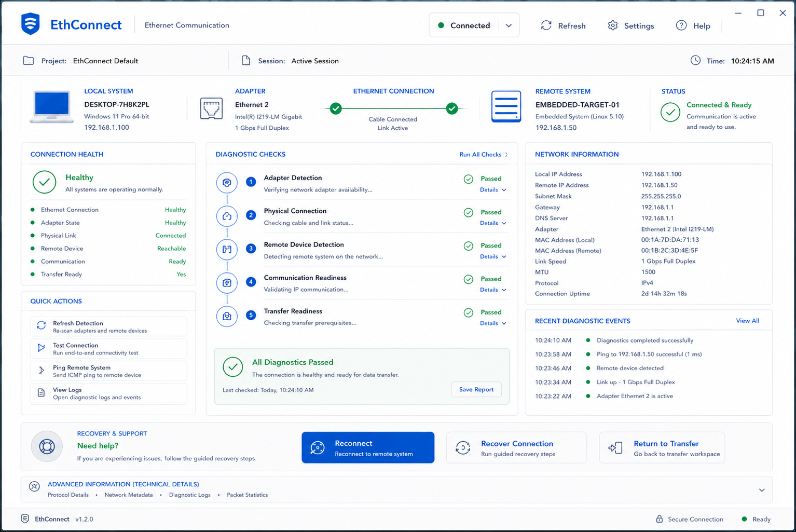Click the left Ethernet connection checkmark node
The image size is (796, 532).
click(336, 108)
